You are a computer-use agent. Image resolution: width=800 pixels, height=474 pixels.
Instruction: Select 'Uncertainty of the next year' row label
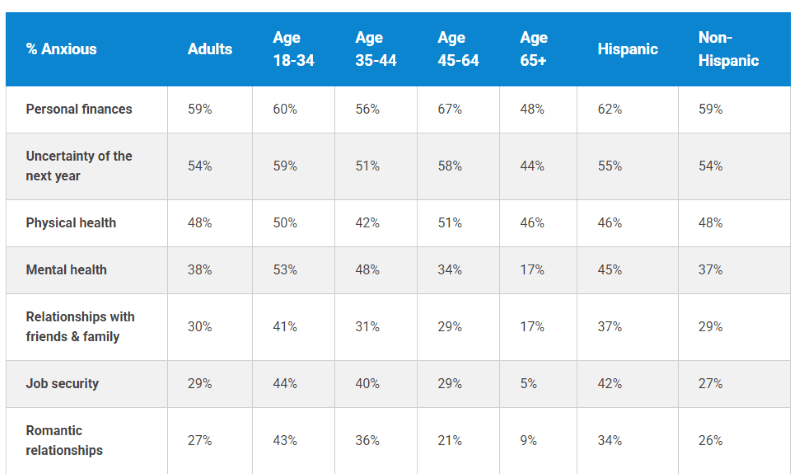click(79, 166)
